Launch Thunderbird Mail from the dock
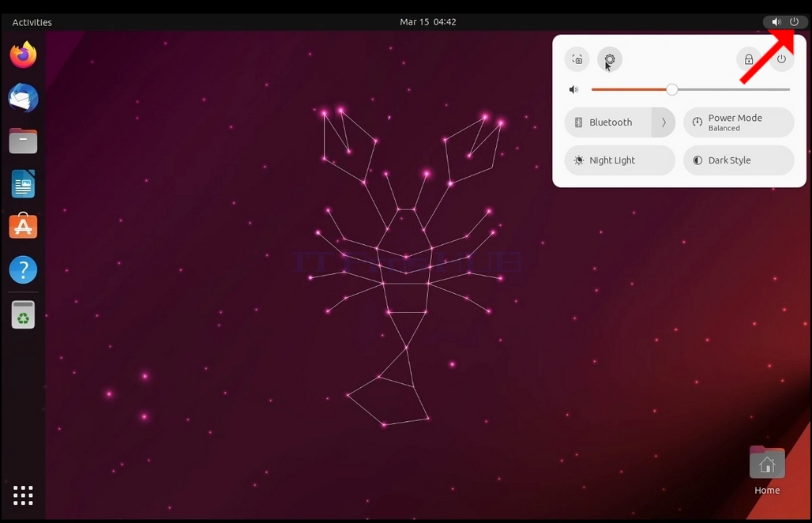The image size is (812, 523). click(24, 98)
